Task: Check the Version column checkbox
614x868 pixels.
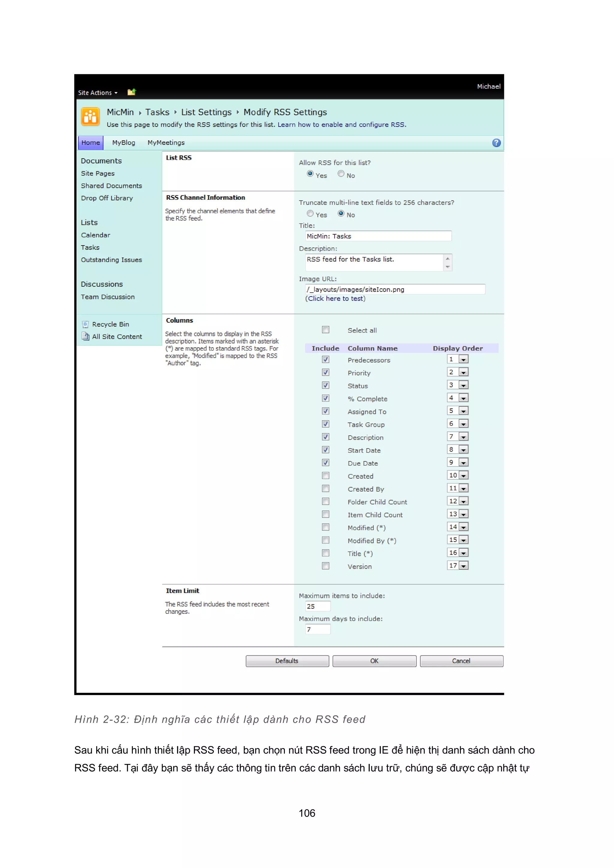Action: [326, 565]
